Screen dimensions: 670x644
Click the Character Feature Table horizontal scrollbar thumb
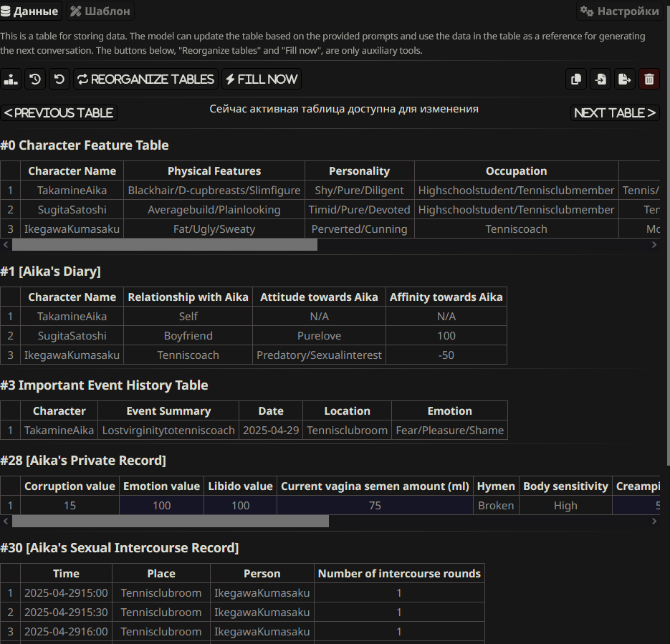tap(165, 245)
